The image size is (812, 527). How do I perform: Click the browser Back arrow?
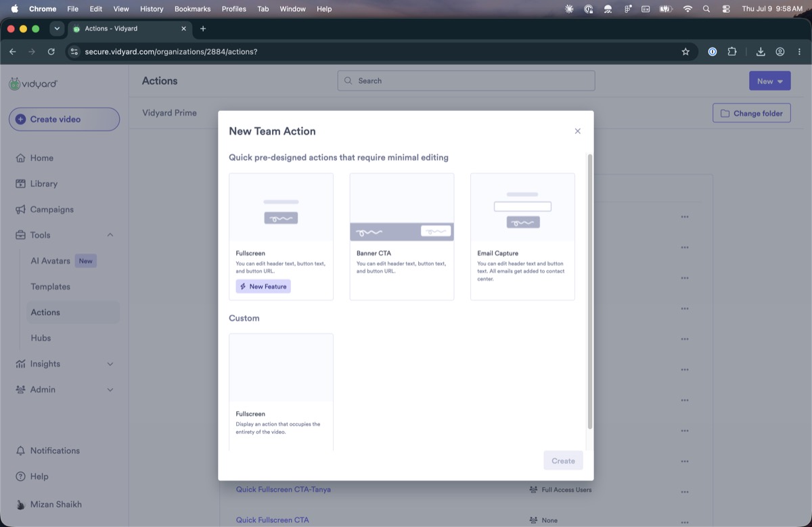(12, 51)
